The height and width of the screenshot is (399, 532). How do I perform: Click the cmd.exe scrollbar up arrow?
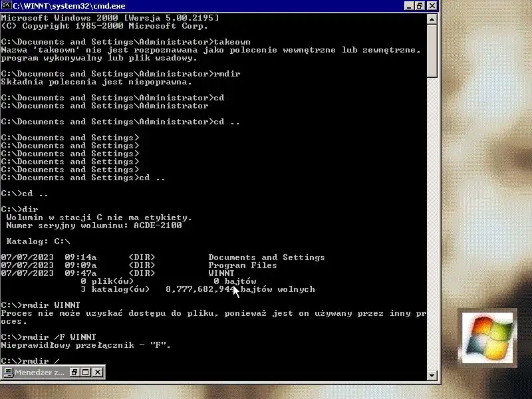pyautogui.click(x=432, y=19)
